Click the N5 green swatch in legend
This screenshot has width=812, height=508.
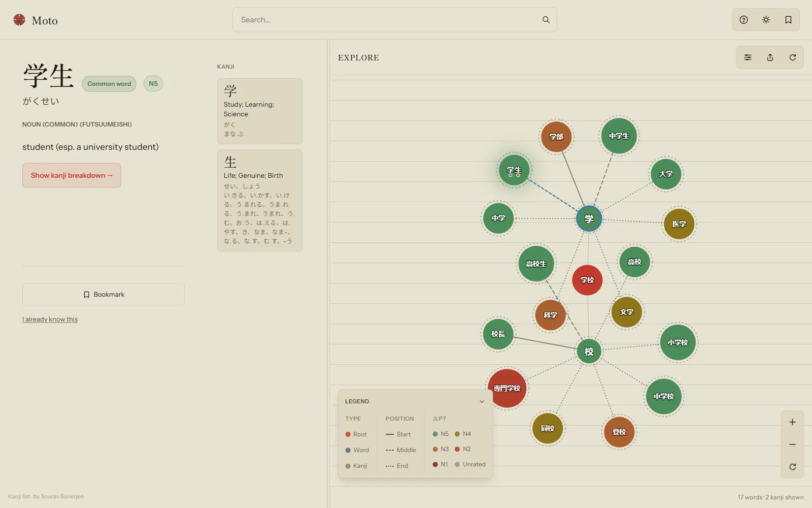(x=435, y=434)
